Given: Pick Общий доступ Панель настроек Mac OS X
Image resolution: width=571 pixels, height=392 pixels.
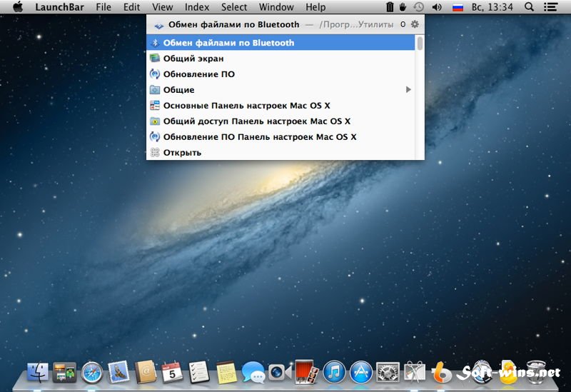Looking at the screenshot, I should coord(281,121).
